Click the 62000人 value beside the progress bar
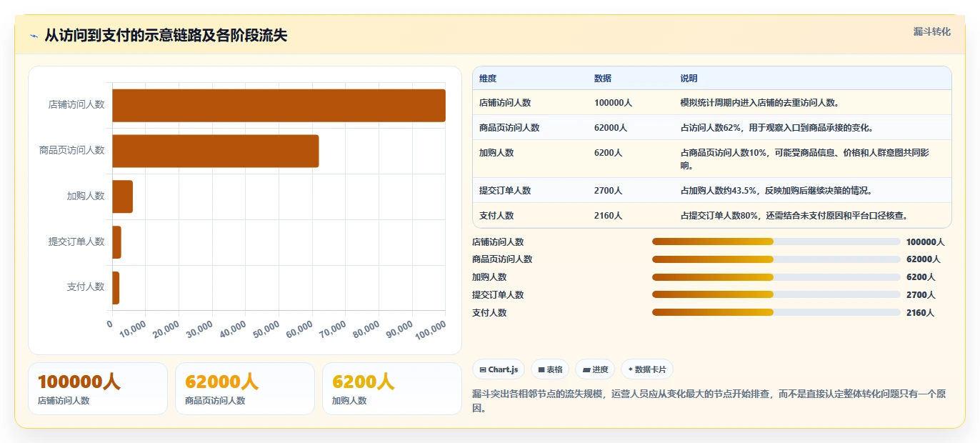Image resolution: width=980 pixels, height=443 pixels. 924,259
